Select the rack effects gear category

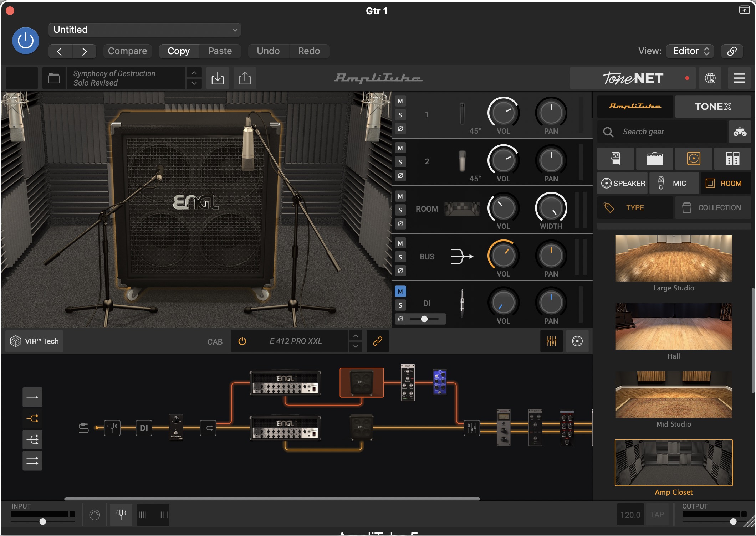click(732, 159)
